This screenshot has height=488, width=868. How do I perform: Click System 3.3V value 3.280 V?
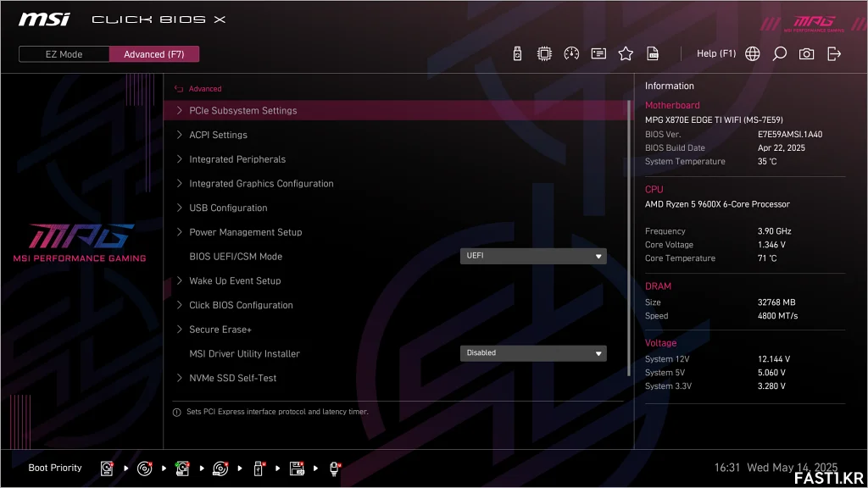(771, 386)
